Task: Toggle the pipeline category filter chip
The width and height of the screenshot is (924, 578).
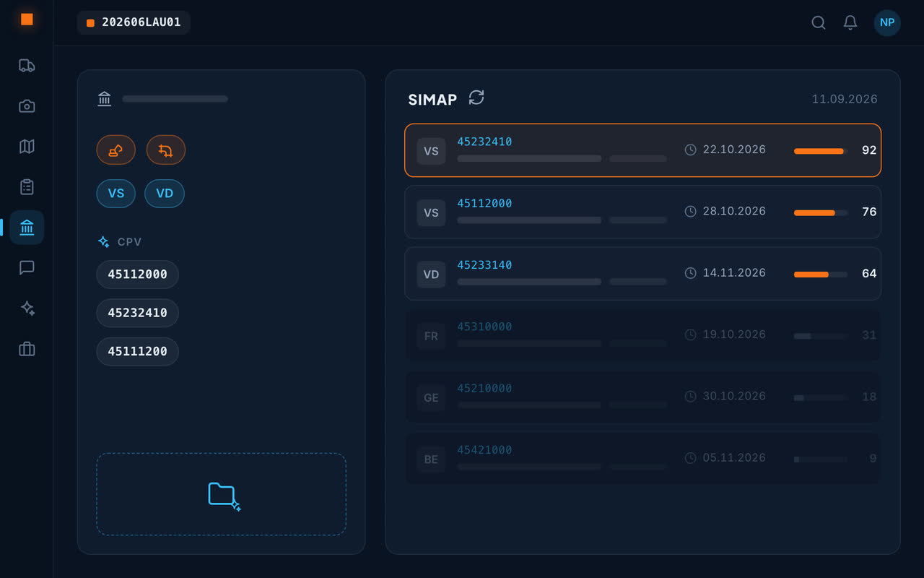Action: coord(166,150)
